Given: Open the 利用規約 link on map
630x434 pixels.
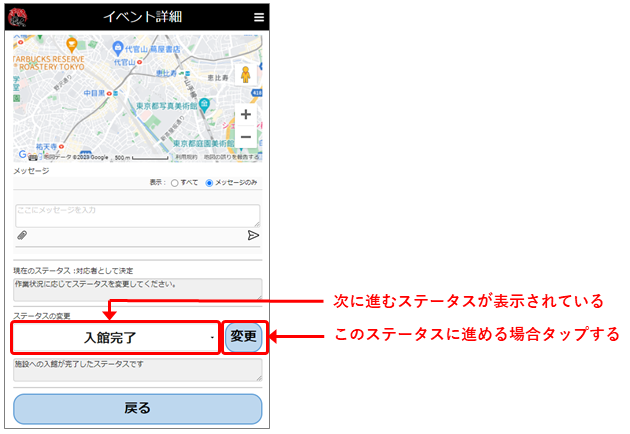Looking at the screenshot, I should (186, 157).
